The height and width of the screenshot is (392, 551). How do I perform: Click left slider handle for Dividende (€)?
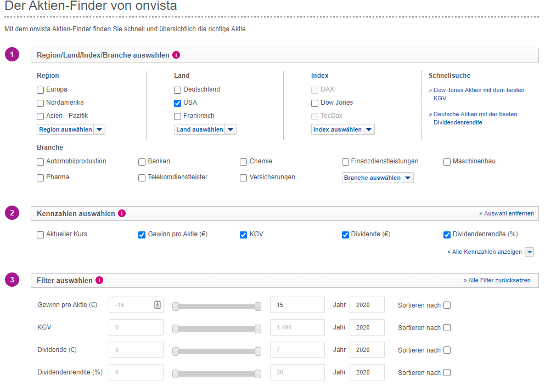tap(176, 351)
